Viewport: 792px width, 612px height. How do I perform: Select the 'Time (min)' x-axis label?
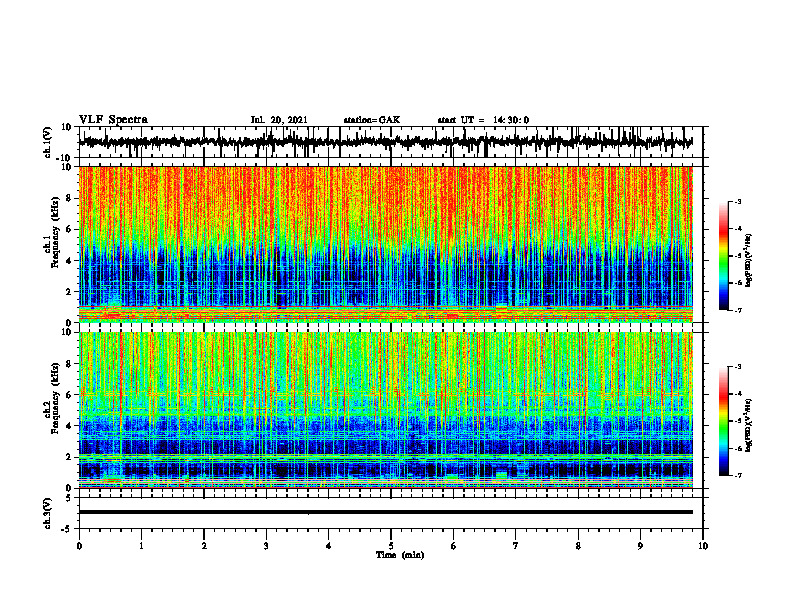[x=400, y=555]
